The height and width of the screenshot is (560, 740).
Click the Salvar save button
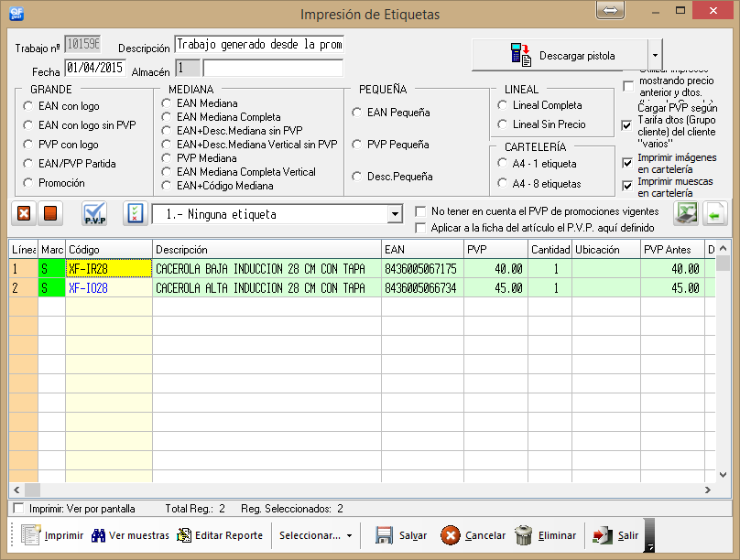coord(401,535)
